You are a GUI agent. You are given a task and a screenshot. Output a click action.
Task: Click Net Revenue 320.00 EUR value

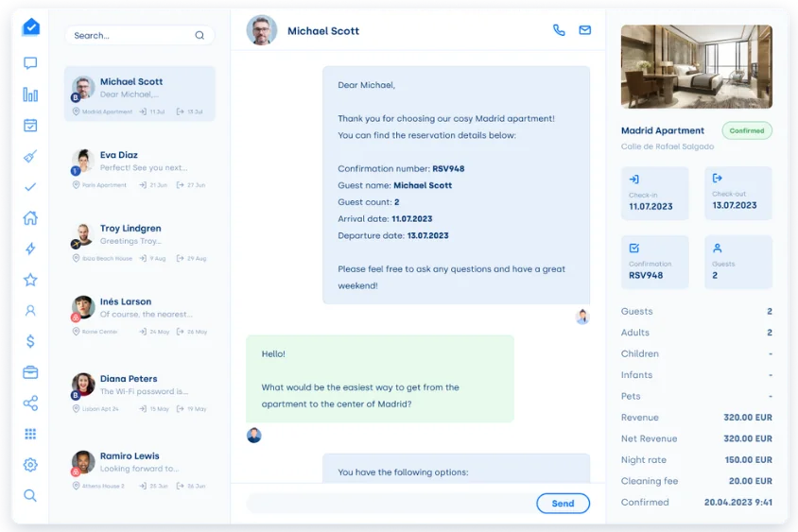pyautogui.click(x=748, y=438)
